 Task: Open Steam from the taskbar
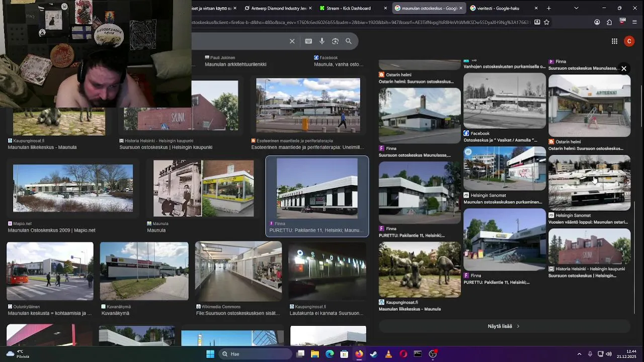(374, 354)
